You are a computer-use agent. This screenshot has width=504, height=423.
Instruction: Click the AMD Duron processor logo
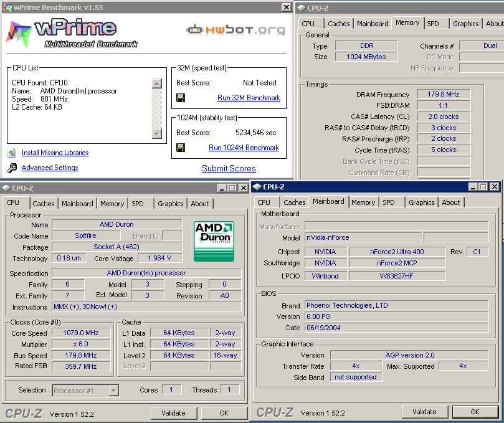(x=214, y=240)
